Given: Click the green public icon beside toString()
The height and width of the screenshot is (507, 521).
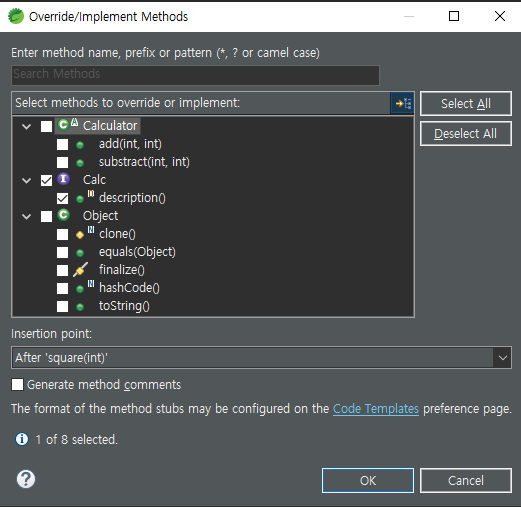Looking at the screenshot, I should coord(80,307).
